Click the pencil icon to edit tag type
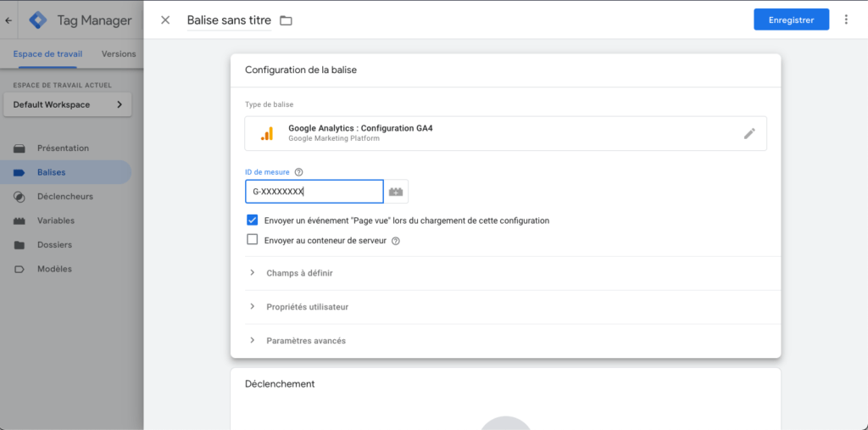 [x=749, y=133]
